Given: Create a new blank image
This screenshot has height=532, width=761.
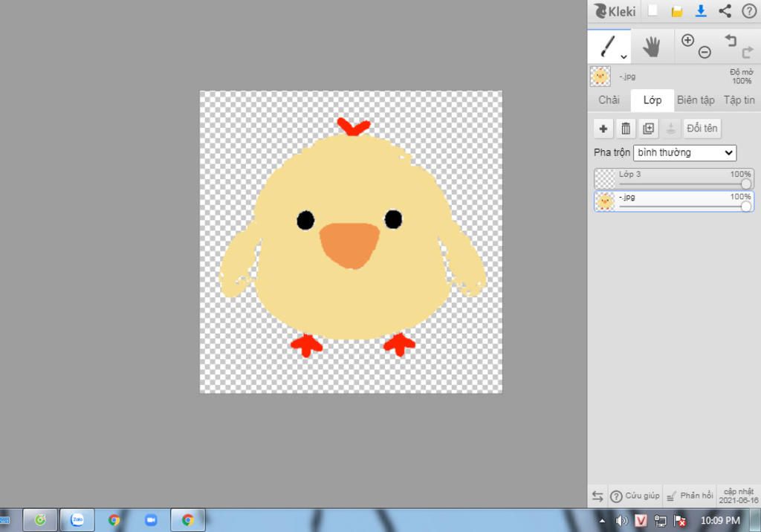Looking at the screenshot, I should pos(652,10).
